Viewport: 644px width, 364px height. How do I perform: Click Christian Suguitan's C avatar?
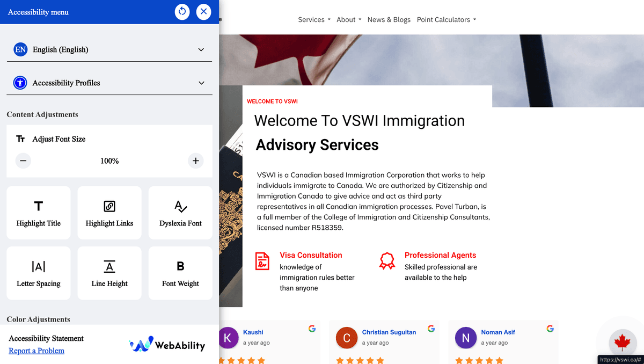(347, 338)
